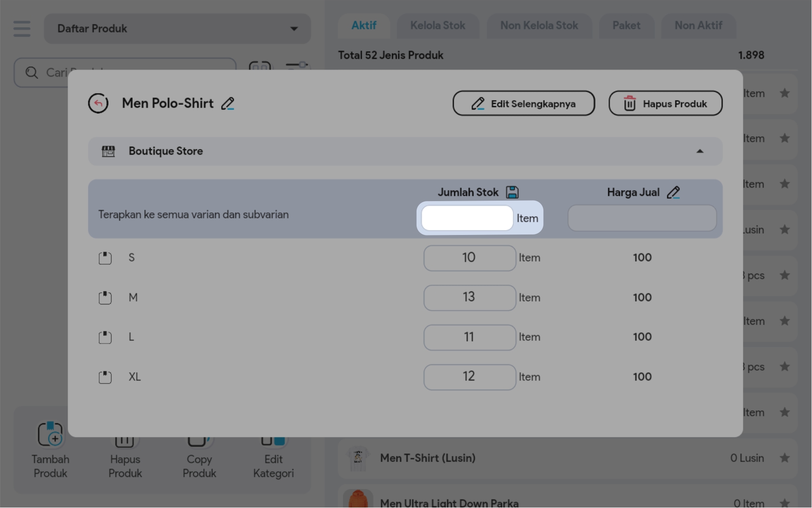Click the Edit Selengkapnya button
The image size is (812, 508).
point(524,103)
